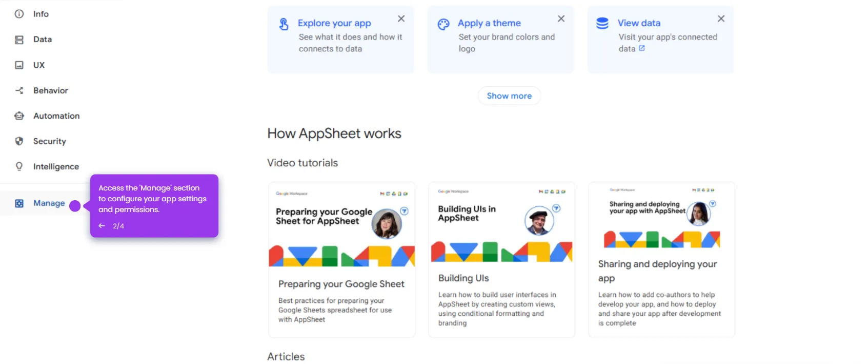Click the Apply a theme palette icon
This screenshot has height=364, width=868.
coord(443,24)
